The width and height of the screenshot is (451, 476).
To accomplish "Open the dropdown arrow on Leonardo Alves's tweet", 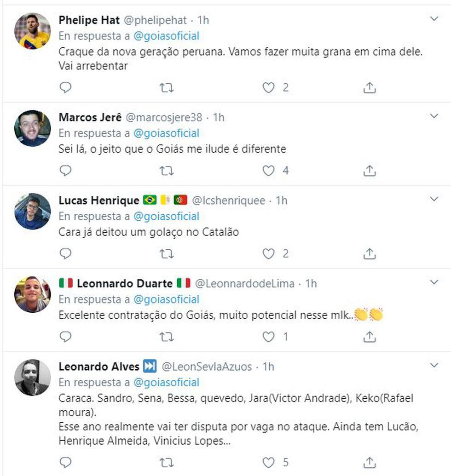I will (x=434, y=365).
